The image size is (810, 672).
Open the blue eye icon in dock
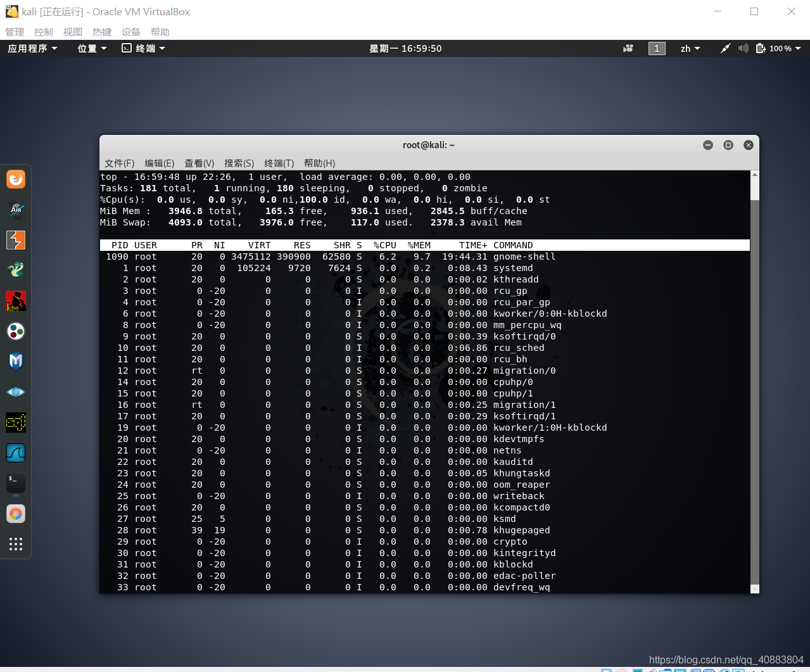point(16,392)
